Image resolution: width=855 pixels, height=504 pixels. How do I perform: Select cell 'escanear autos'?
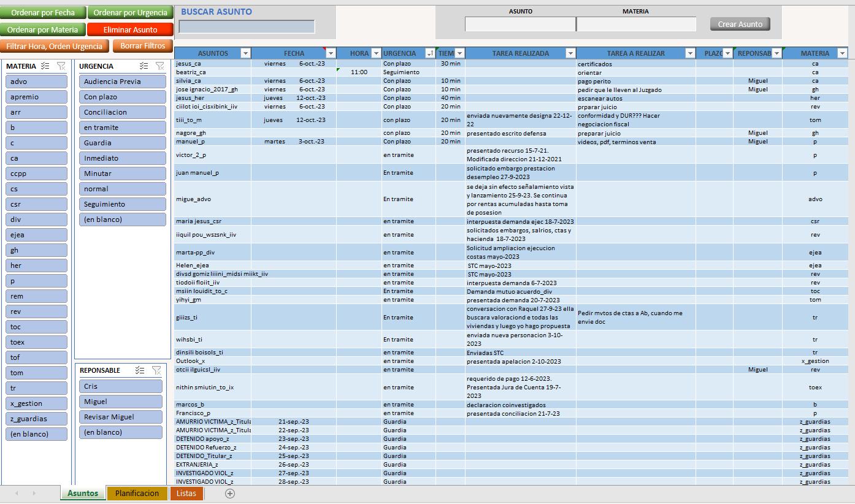pos(636,98)
